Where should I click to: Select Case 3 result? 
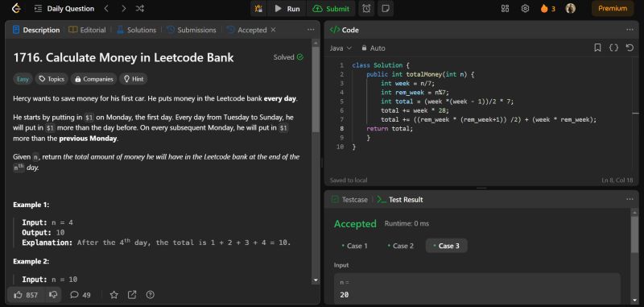click(x=446, y=246)
